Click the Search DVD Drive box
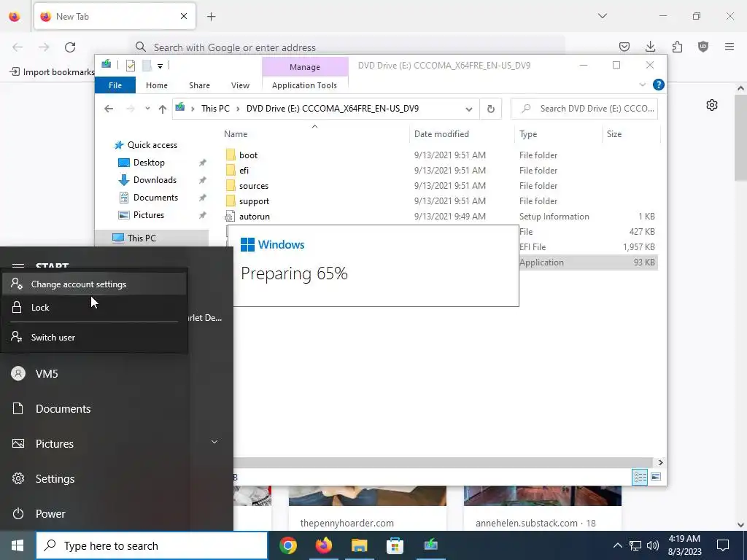This screenshot has width=747, height=560. (x=584, y=109)
